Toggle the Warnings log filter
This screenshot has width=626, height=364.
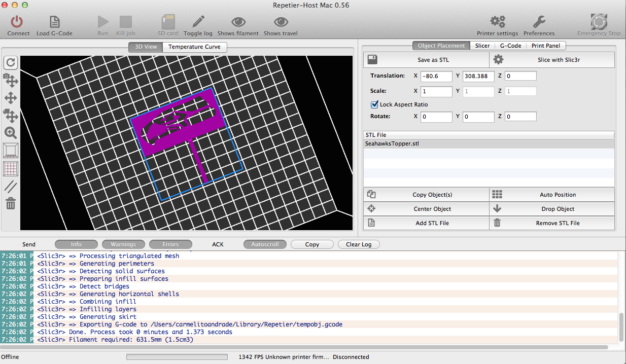[x=123, y=244]
